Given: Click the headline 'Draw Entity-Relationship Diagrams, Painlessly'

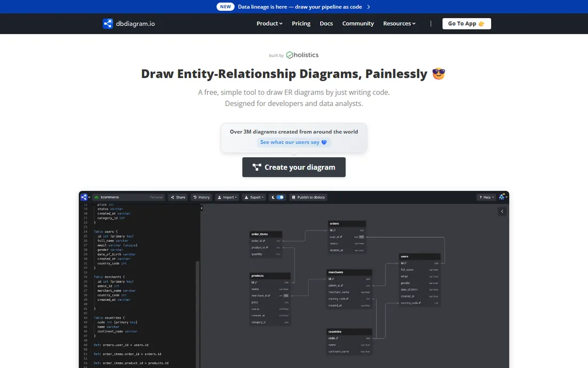Looking at the screenshot, I should click(284, 73).
